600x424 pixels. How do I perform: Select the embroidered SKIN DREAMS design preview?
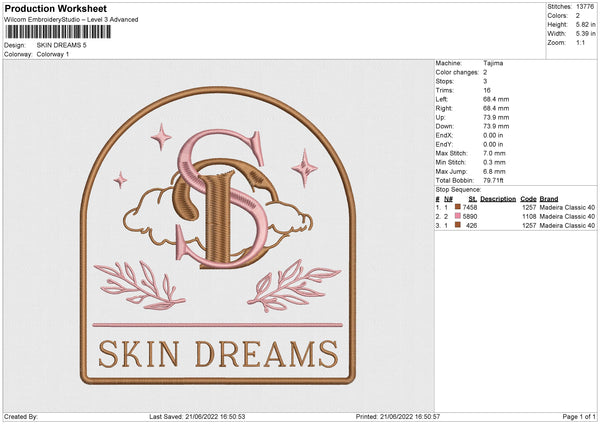218,235
